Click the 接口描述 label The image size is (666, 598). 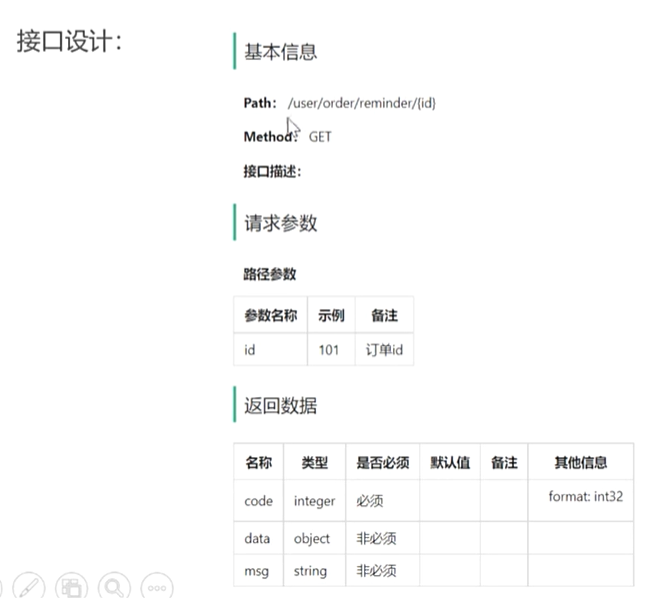pyautogui.click(x=272, y=172)
